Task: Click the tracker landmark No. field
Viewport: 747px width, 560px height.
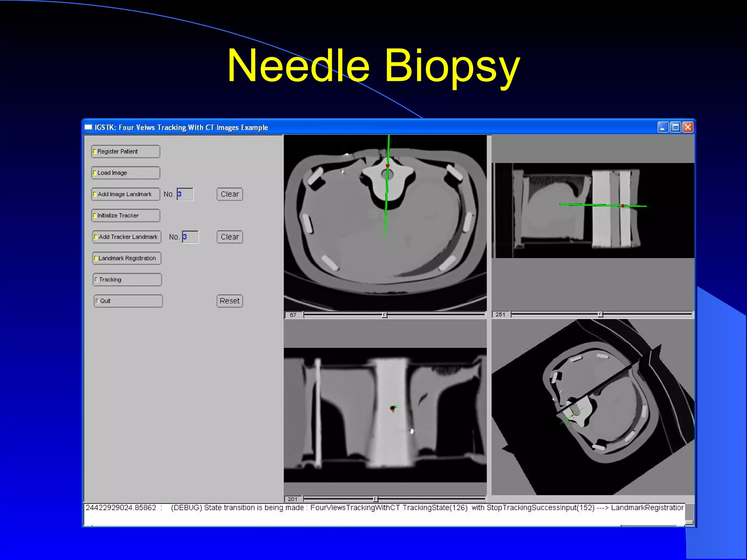Action: click(x=190, y=237)
